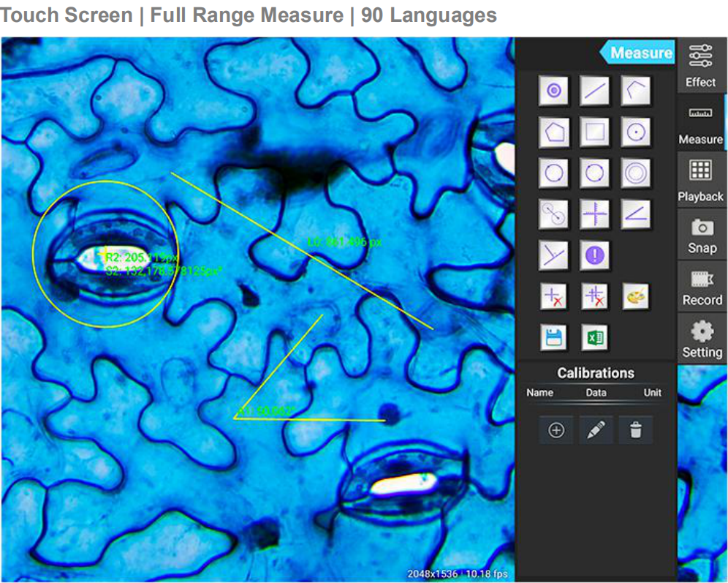Viewport: 728px width, 583px height.
Task: Choose the polygon measurement tool
Action: pos(553,132)
